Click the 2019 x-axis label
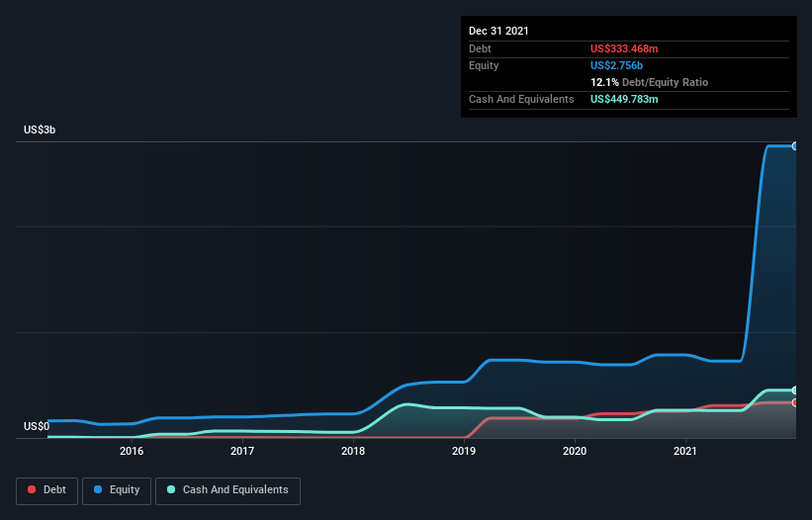812x520 pixels. point(464,451)
